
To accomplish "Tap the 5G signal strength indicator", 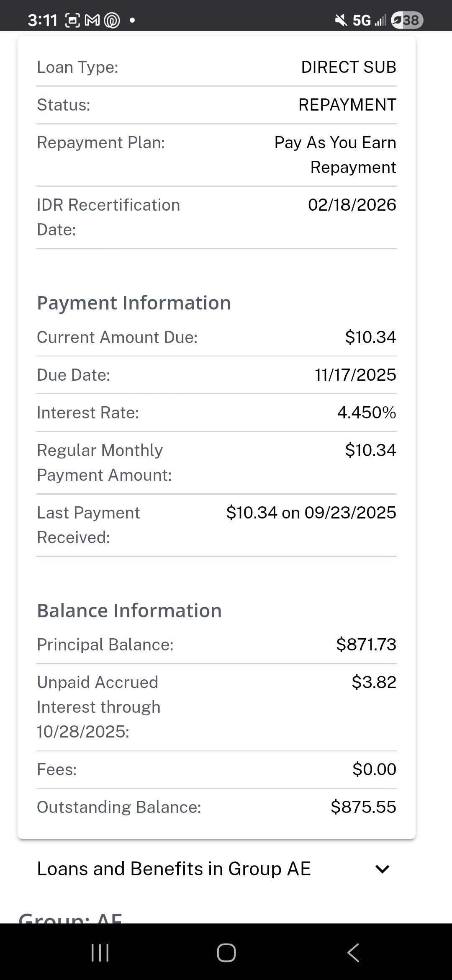I will pos(369,20).
